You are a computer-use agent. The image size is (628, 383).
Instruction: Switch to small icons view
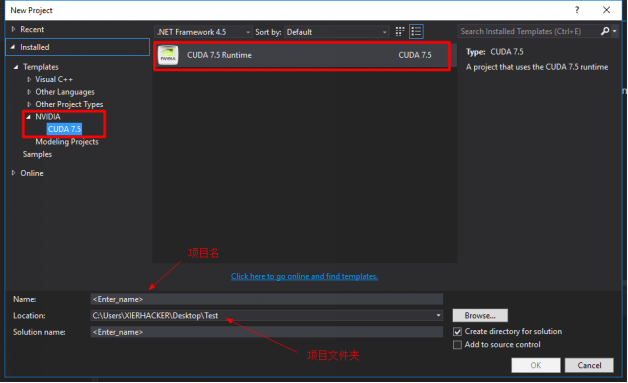(400, 32)
